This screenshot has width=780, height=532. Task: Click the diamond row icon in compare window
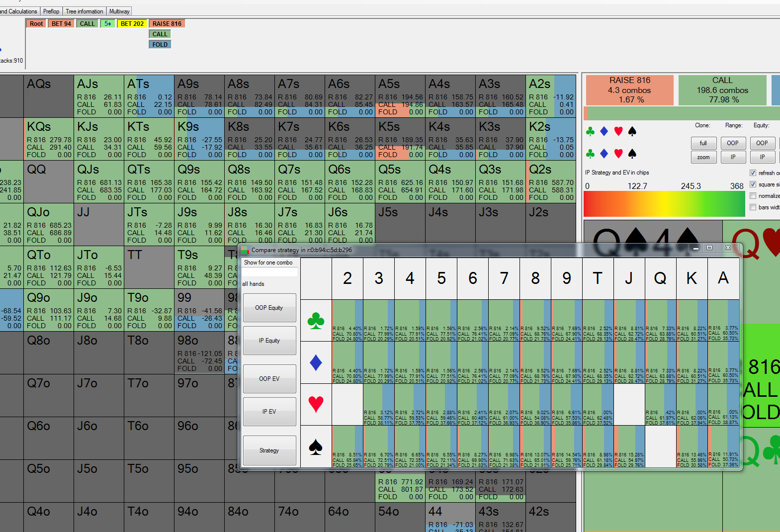tap(316, 362)
